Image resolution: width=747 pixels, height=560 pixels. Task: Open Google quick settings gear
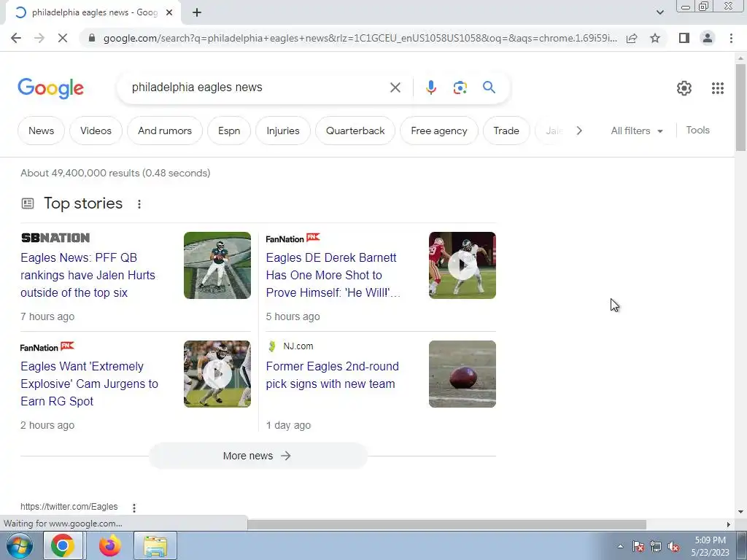(684, 88)
